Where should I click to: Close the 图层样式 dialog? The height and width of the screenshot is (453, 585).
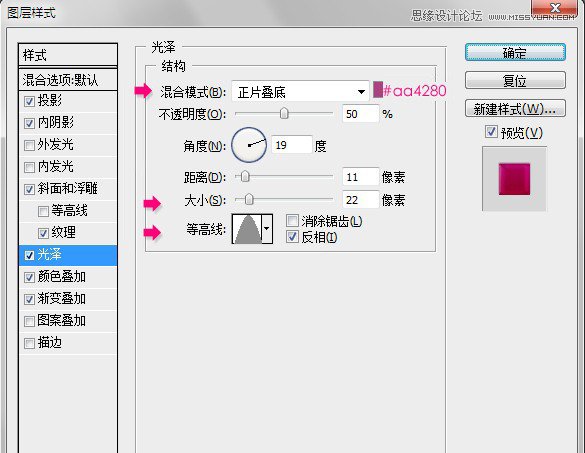[555, 9]
